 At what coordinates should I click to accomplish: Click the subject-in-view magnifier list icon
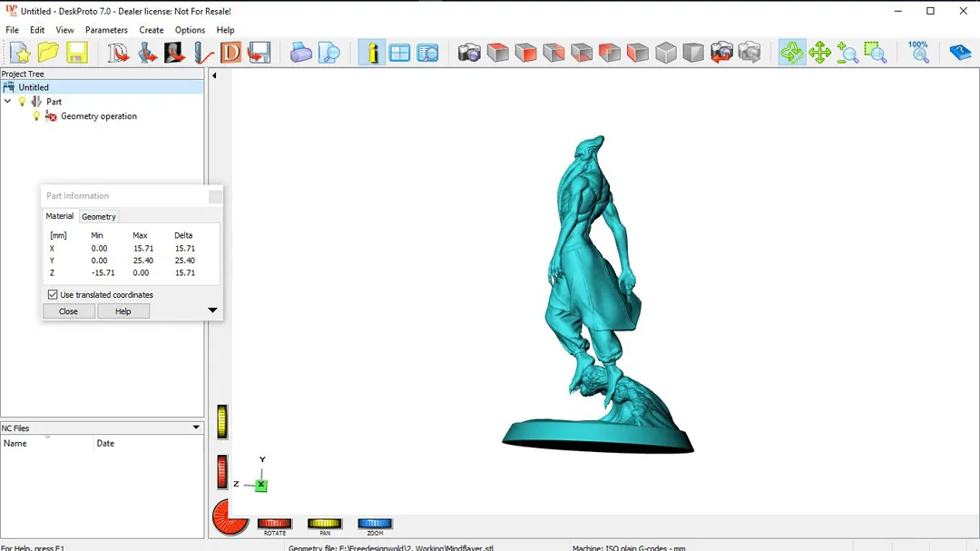pyautogui.click(x=428, y=54)
